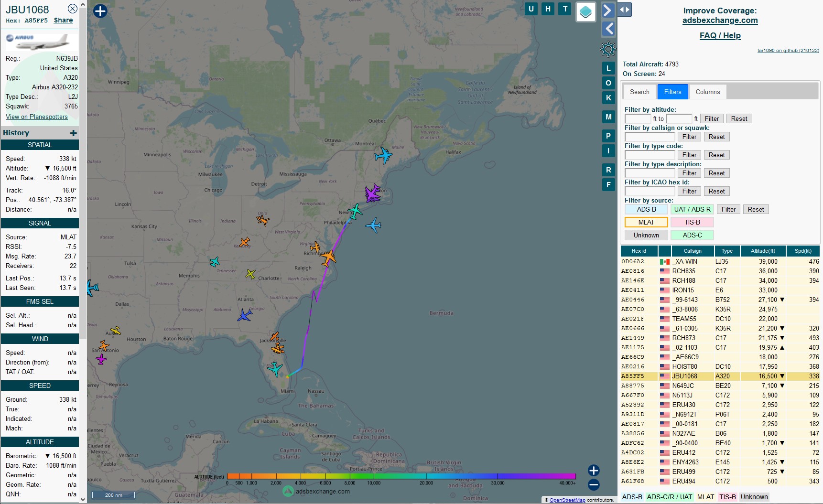Reset the altitude filter
Screen dimensions: 823x504
[739, 118]
